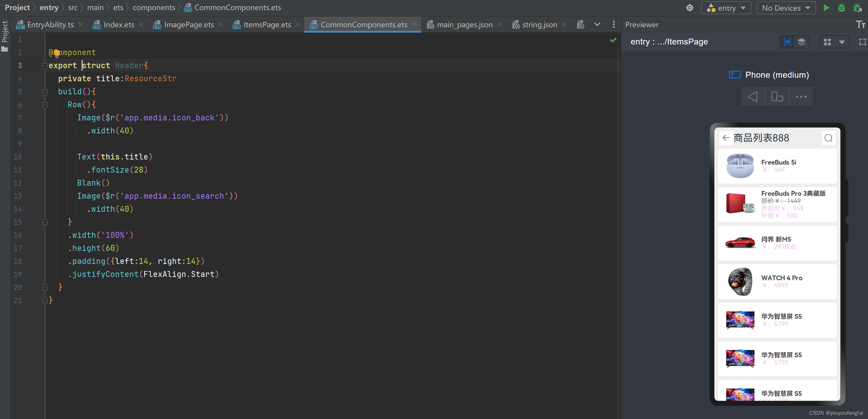868x419 pixels.
Task: Toggle the component layers icon in Previewer
Action: click(802, 42)
